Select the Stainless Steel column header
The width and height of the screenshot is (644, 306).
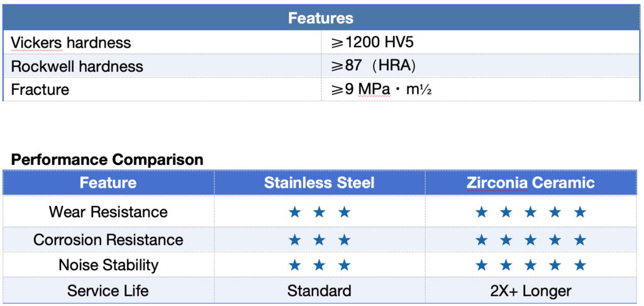click(x=319, y=183)
